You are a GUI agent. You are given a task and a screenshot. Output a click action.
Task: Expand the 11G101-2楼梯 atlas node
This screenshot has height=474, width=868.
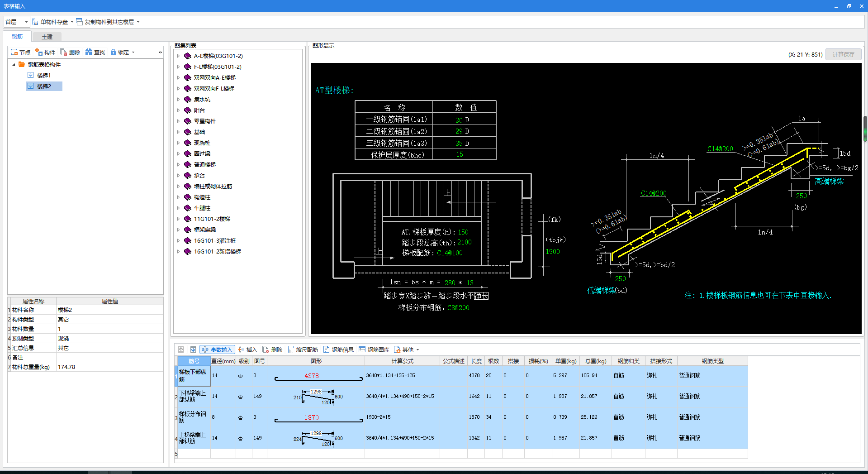[178, 219]
